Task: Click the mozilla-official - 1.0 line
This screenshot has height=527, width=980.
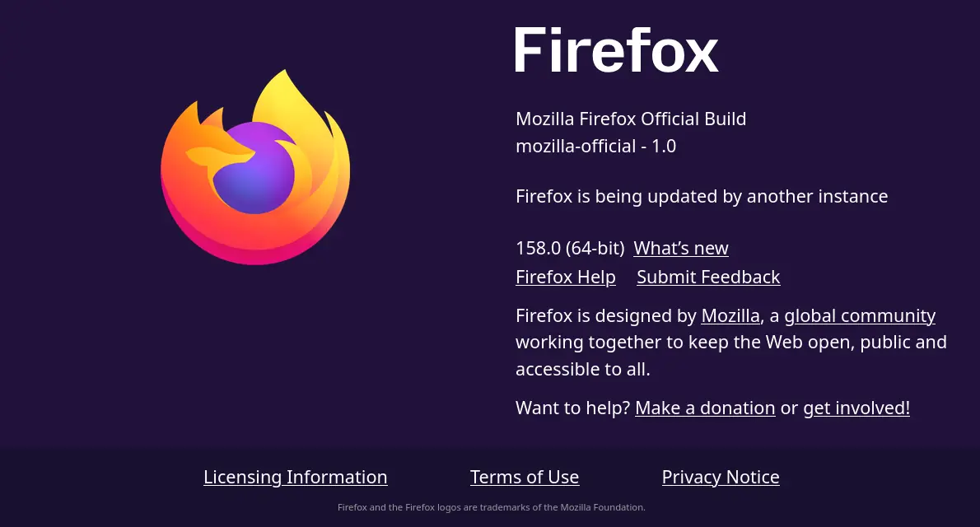Action: (595, 147)
